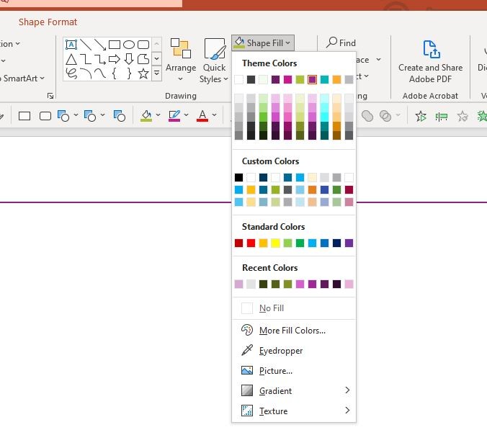The height and width of the screenshot is (448, 487).
Task: Choose the Arrow line shape
Action: point(100,45)
